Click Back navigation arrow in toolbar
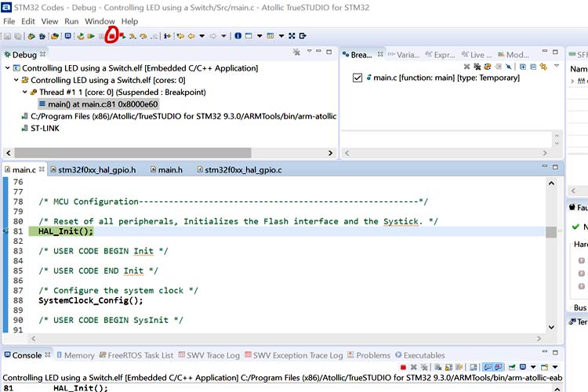The width and height of the screenshot is (588, 392). [191, 36]
